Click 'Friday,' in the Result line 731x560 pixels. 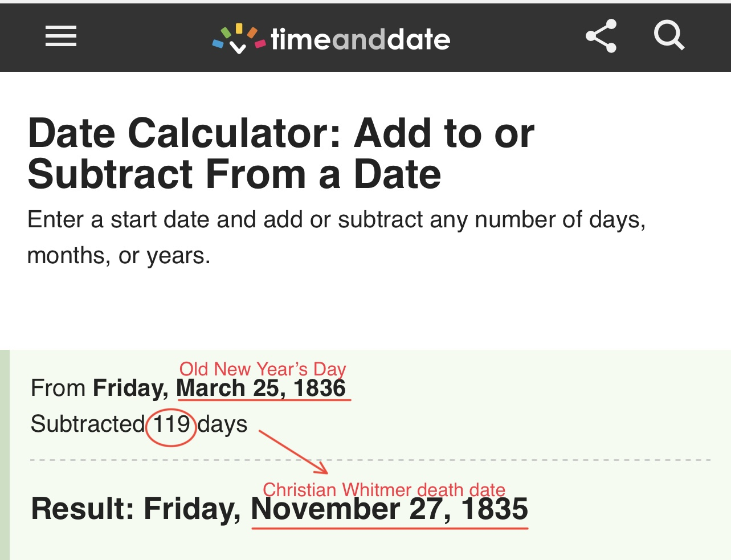click(193, 509)
